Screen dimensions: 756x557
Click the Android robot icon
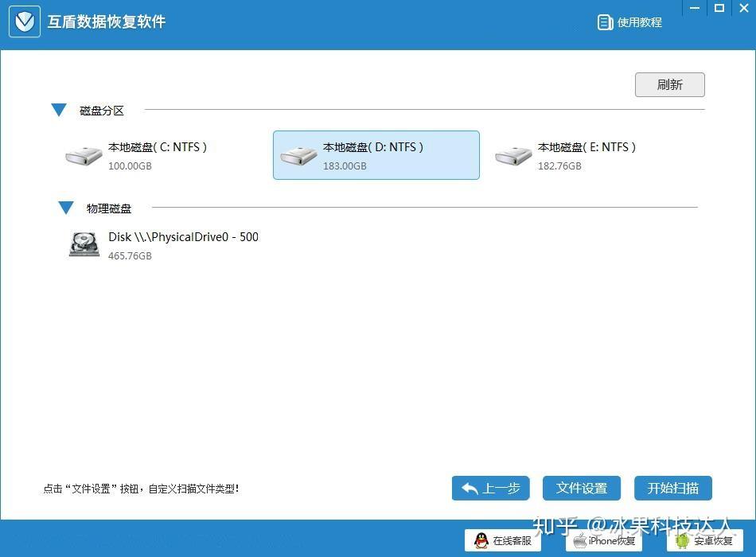coord(682,540)
